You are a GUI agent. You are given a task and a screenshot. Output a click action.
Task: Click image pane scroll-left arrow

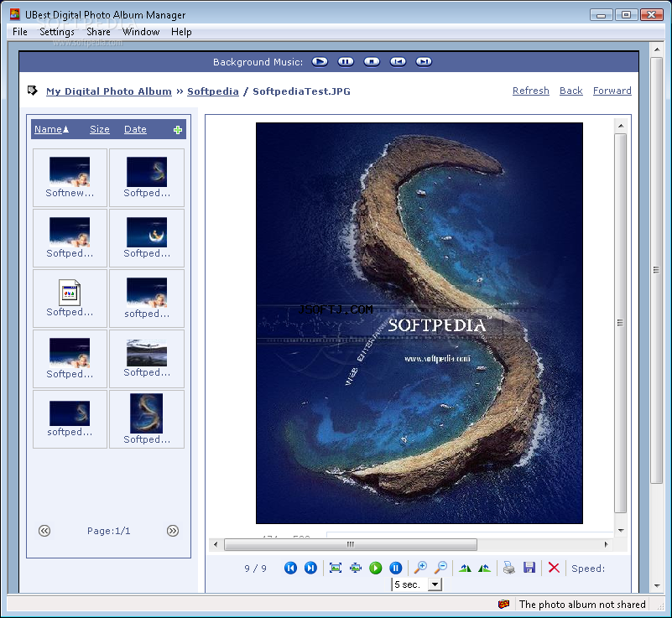pos(216,544)
